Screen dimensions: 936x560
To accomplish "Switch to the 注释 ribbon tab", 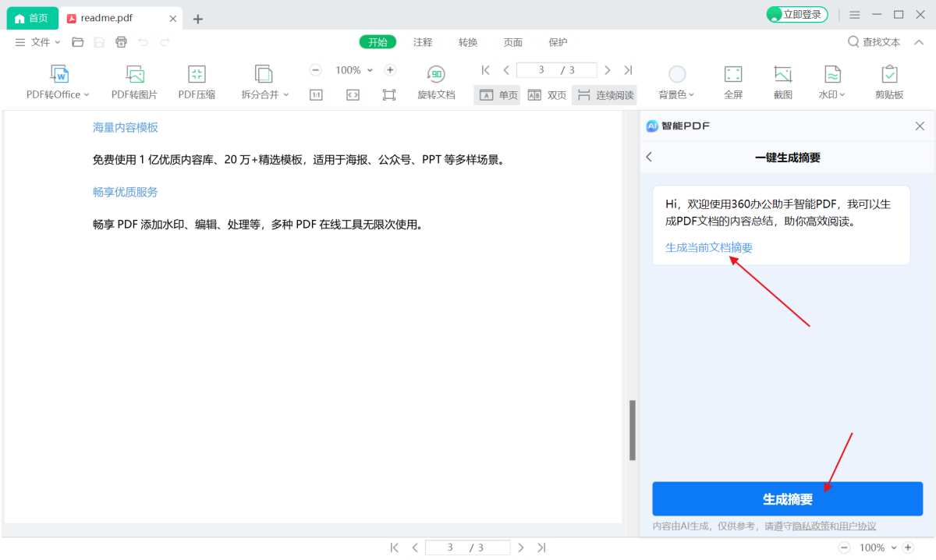I will pos(422,42).
